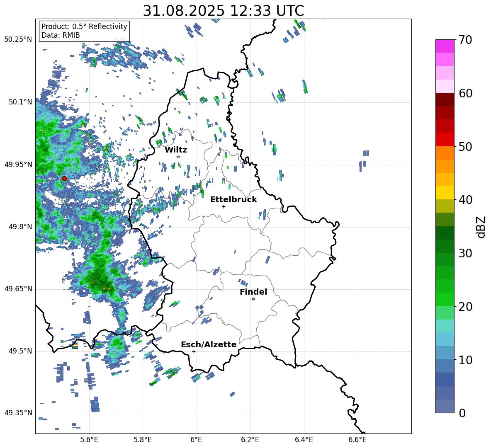
Task: Click the Ettelbruck station label
Action: coord(233,200)
